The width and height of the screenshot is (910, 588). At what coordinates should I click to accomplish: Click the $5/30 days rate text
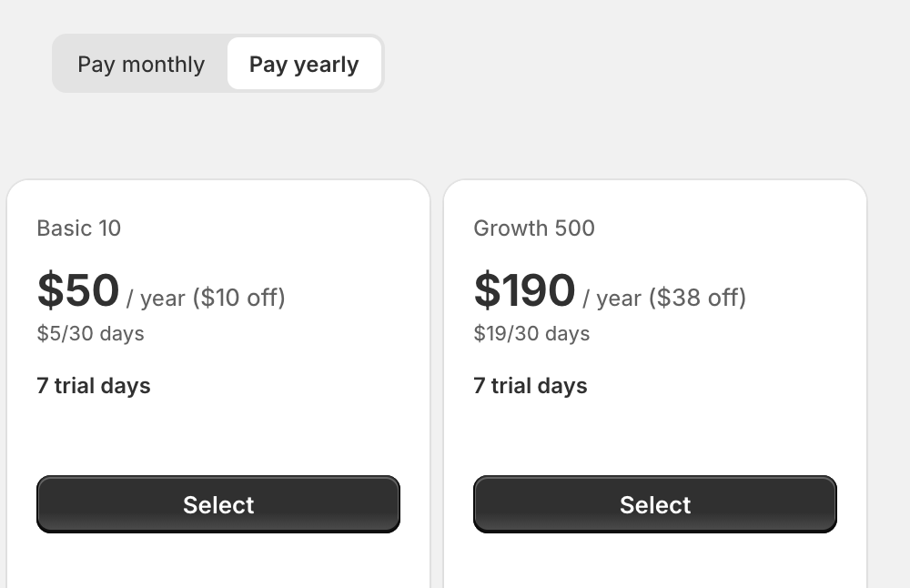tap(90, 333)
